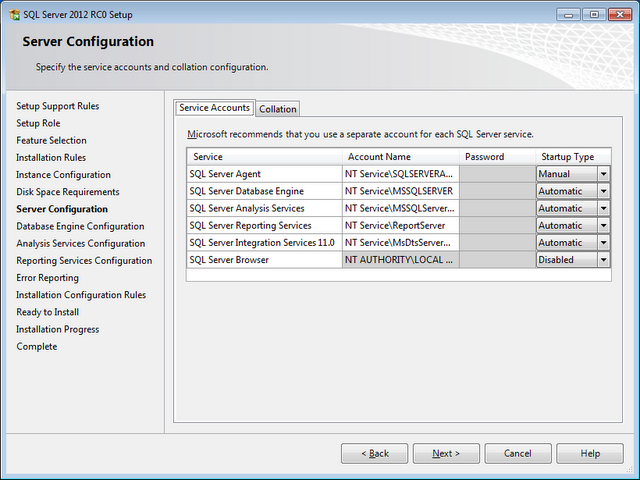Close the SQL Server 2012 RC0 Setup window
Screen dimensions: 640x480
[x=620, y=15]
